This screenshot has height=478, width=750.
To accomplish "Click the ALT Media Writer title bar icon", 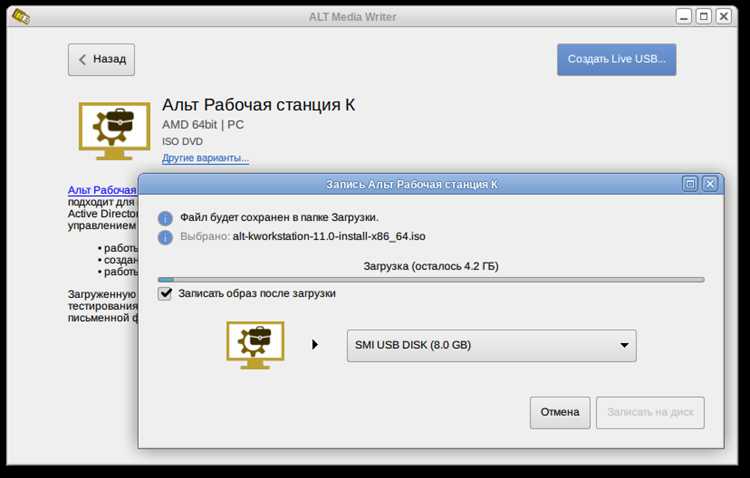I will (x=21, y=17).
